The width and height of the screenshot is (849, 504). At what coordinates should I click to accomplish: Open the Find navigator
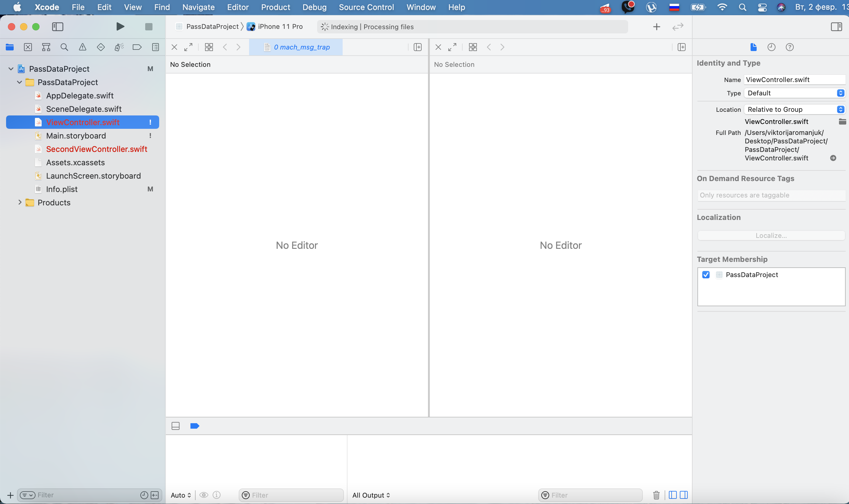[64, 47]
